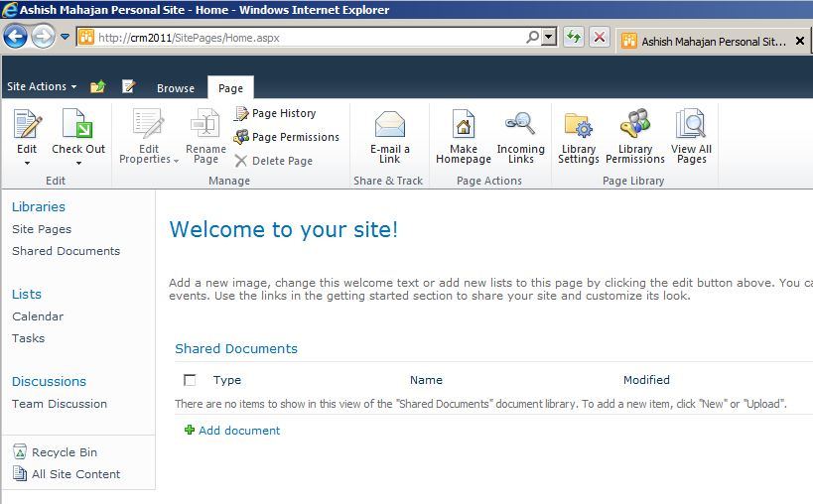Open recent pages dropdown next to Forward button
813x504 pixels.
click(65, 37)
